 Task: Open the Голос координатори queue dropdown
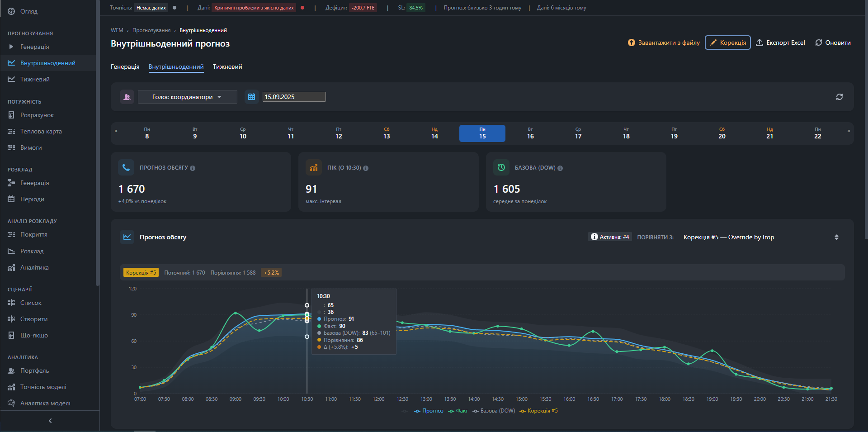[x=187, y=97]
